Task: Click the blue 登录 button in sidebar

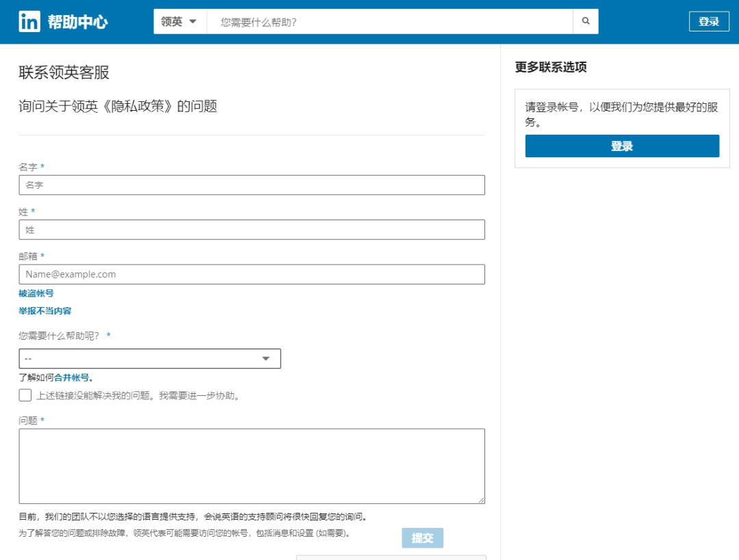Action: 622,146
